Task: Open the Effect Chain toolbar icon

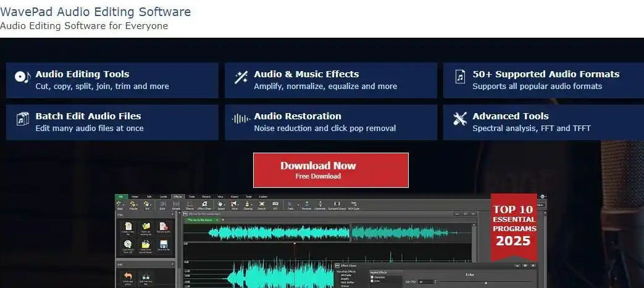Action: coord(204,204)
